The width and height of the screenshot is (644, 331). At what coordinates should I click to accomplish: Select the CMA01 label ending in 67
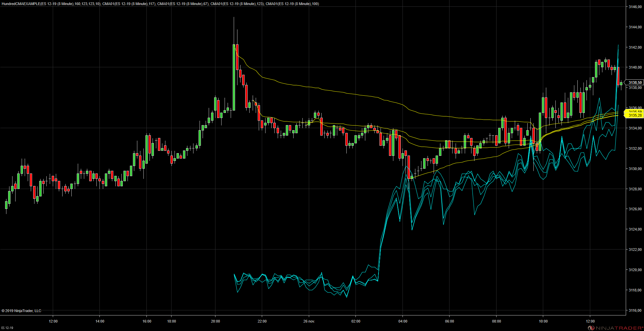[183, 4]
